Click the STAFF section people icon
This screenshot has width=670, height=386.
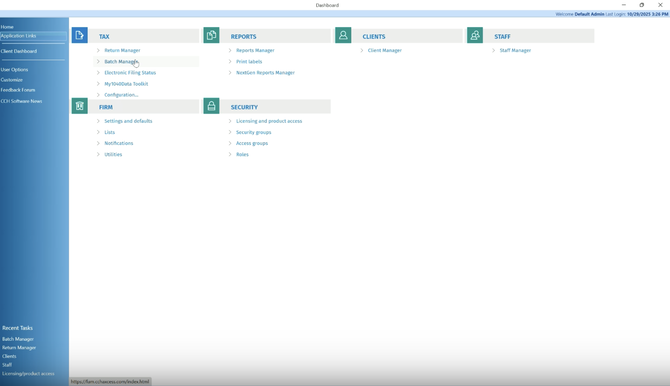coord(475,35)
